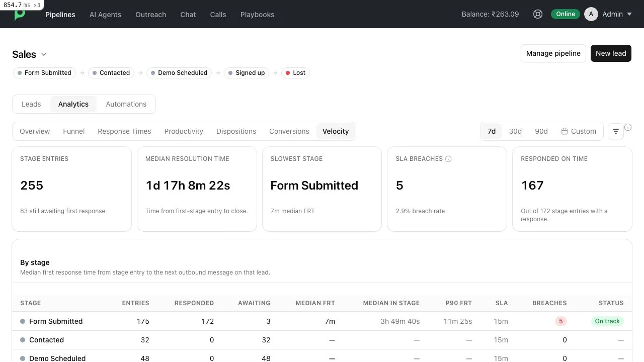Open the Pipelines nav item

pyautogui.click(x=60, y=15)
